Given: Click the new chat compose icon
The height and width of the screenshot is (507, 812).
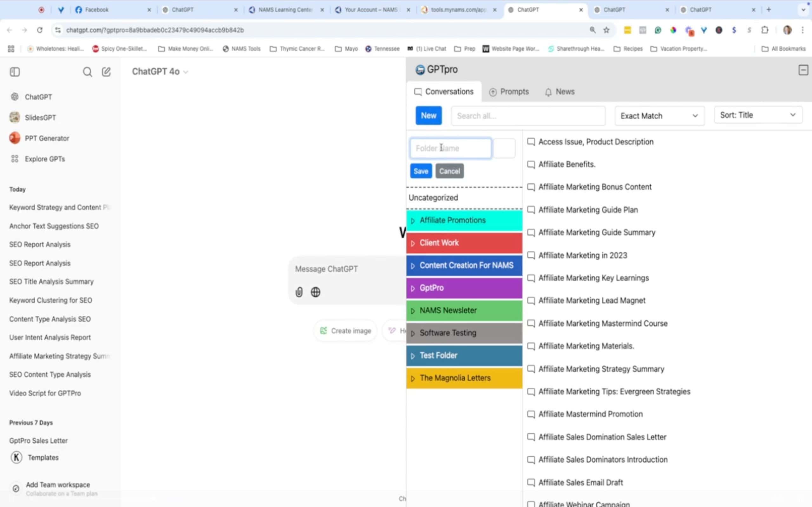Looking at the screenshot, I should (x=106, y=72).
